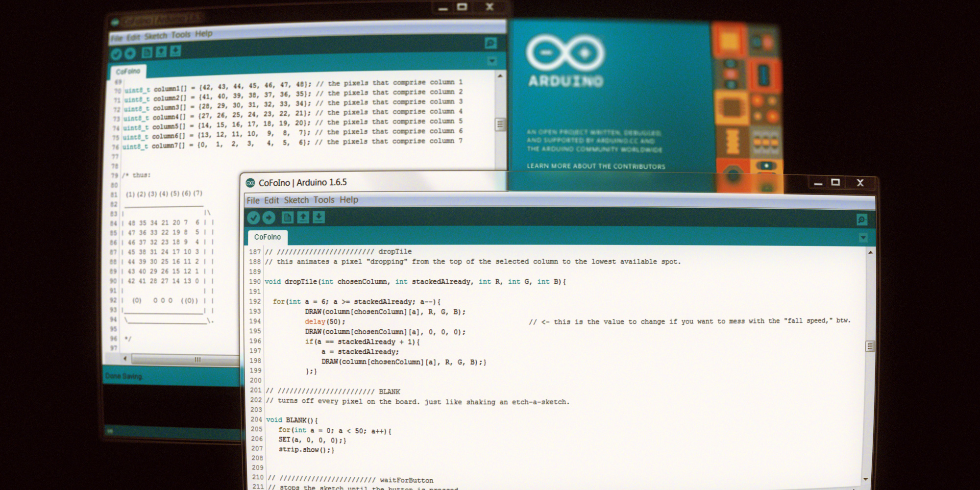Click scroll up arrow in background editor
The image size is (980, 490).
click(500, 76)
